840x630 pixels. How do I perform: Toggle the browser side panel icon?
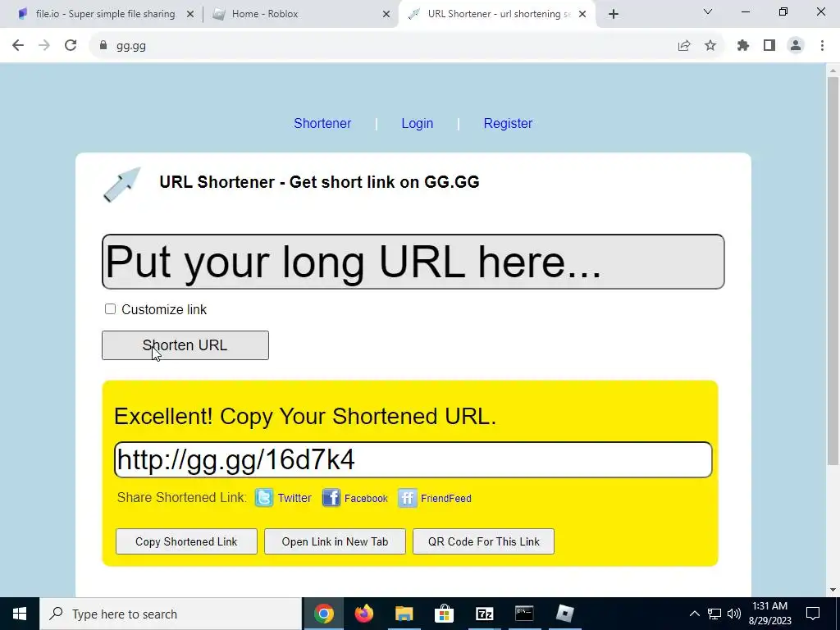tap(769, 46)
